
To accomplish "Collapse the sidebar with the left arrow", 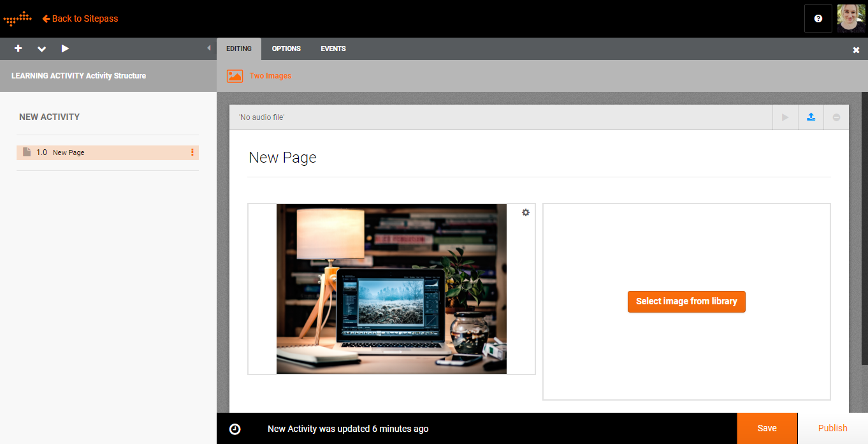I will tap(209, 48).
